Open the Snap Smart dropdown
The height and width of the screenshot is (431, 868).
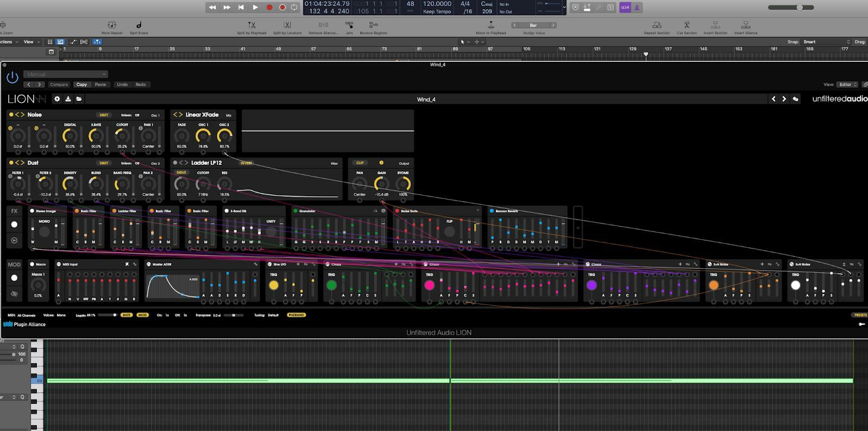coord(827,42)
